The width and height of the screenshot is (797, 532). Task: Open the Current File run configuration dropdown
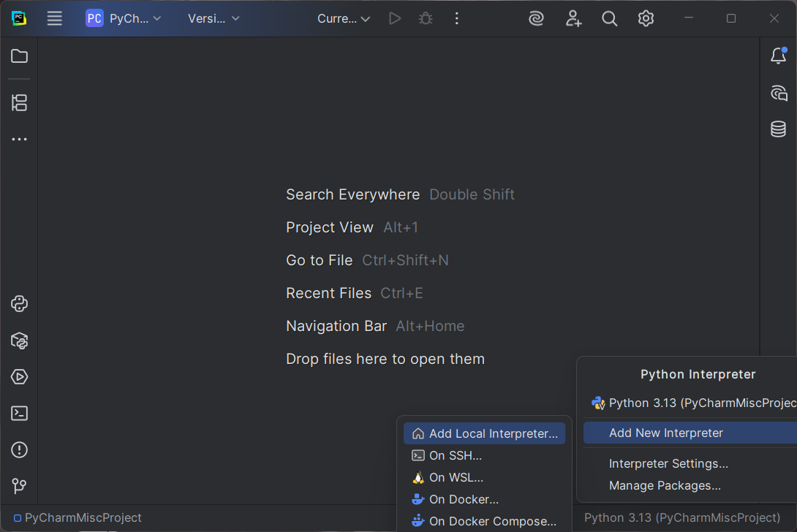344,18
